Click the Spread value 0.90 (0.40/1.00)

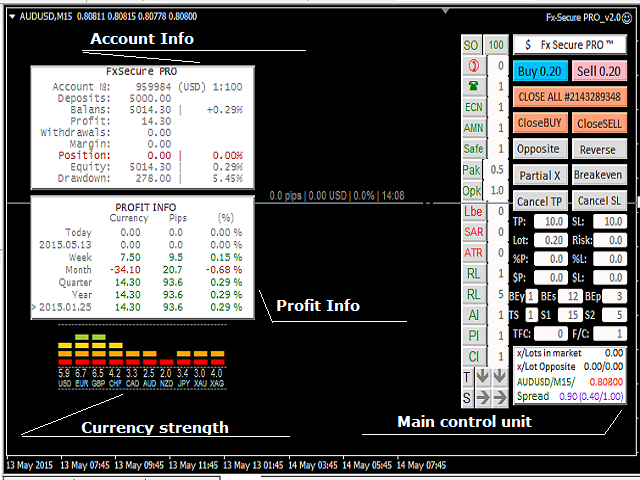pos(591,396)
